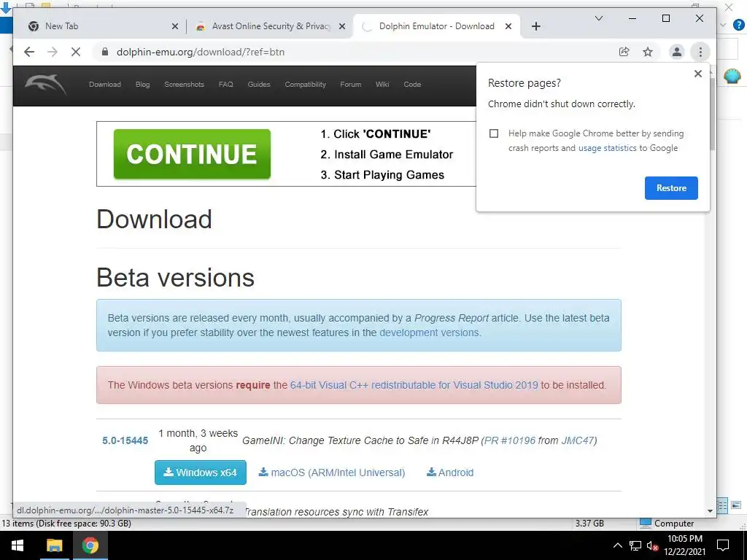Dismiss the Restore pages popup
The width and height of the screenshot is (747, 560).
click(x=698, y=74)
